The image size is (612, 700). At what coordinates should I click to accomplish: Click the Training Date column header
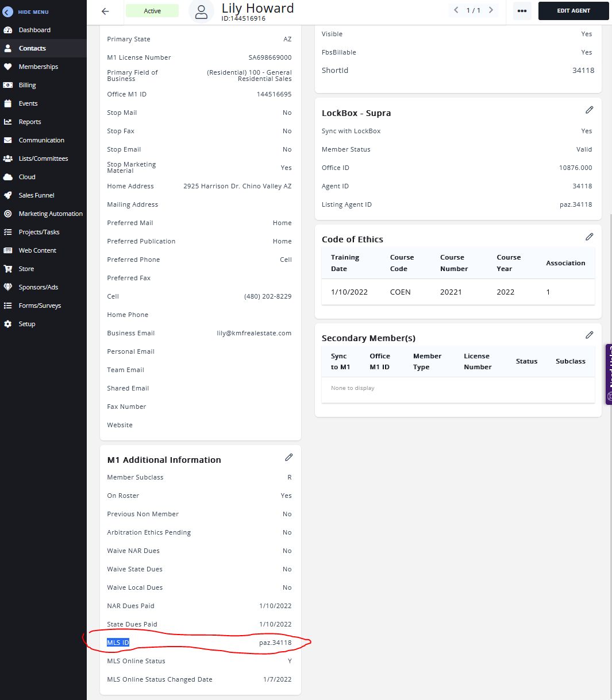345,263
